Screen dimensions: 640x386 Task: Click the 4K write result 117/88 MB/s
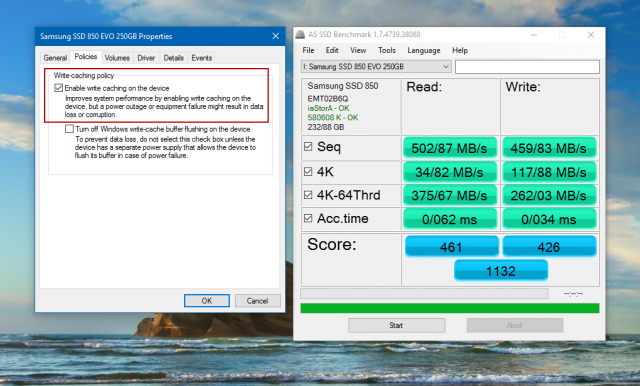[x=549, y=172]
